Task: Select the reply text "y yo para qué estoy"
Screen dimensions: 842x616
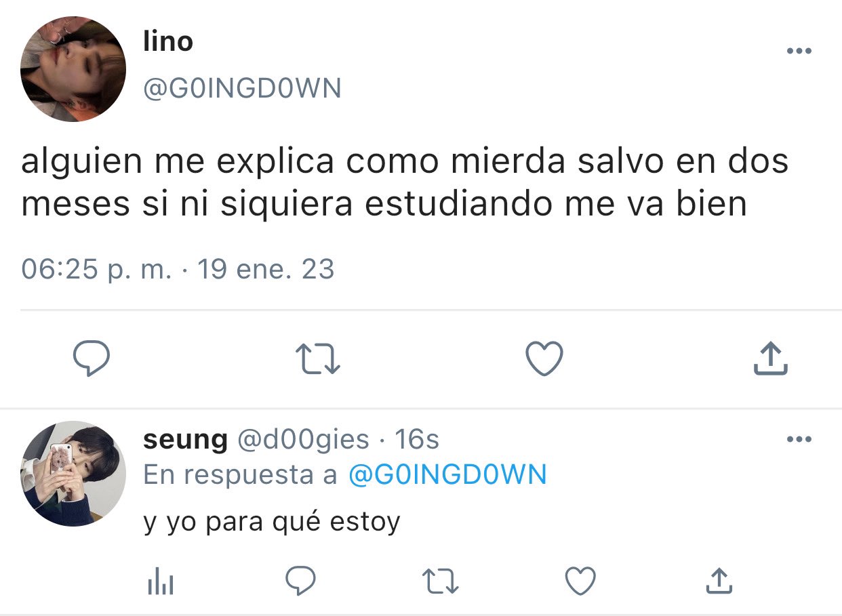Action: pyautogui.click(x=272, y=522)
